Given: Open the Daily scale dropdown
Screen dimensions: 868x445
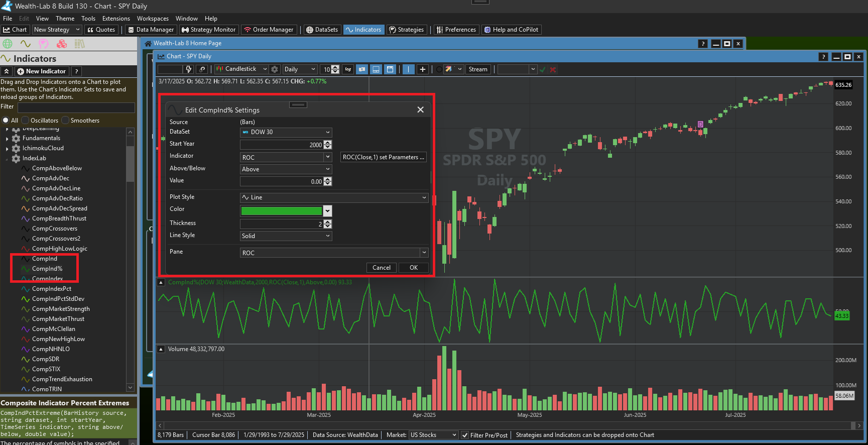Looking at the screenshot, I should 300,69.
